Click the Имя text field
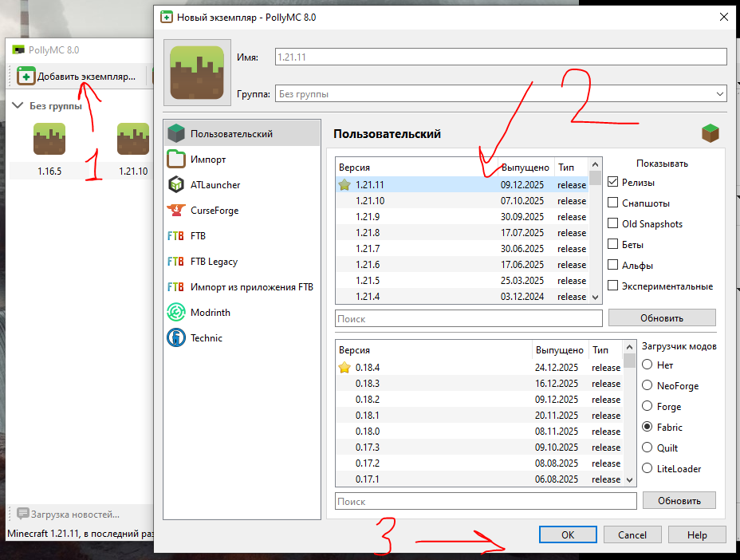The width and height of the screenshot is (740, 560). pos(501,57)
